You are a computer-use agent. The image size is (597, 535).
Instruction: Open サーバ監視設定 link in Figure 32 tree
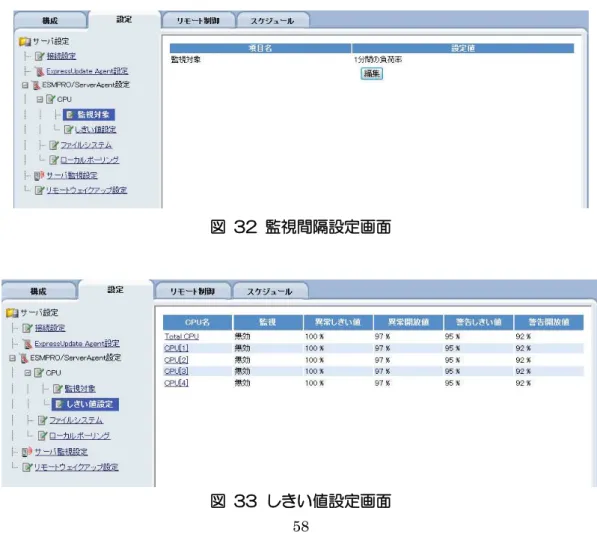click(x=72, y=176)
